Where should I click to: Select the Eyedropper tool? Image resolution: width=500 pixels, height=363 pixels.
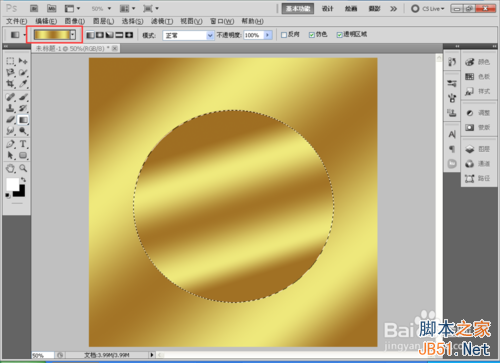click(x=23, y=84)
